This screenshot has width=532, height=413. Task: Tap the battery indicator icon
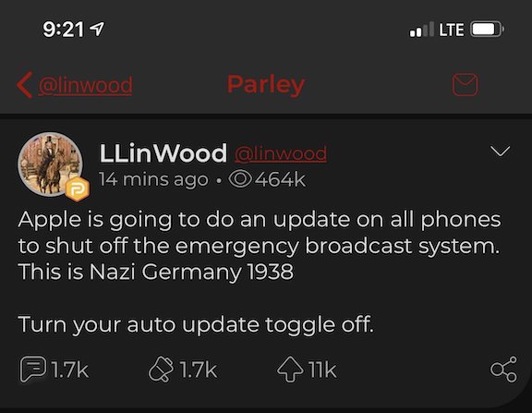pyautogui.click(x=488, y=30)
